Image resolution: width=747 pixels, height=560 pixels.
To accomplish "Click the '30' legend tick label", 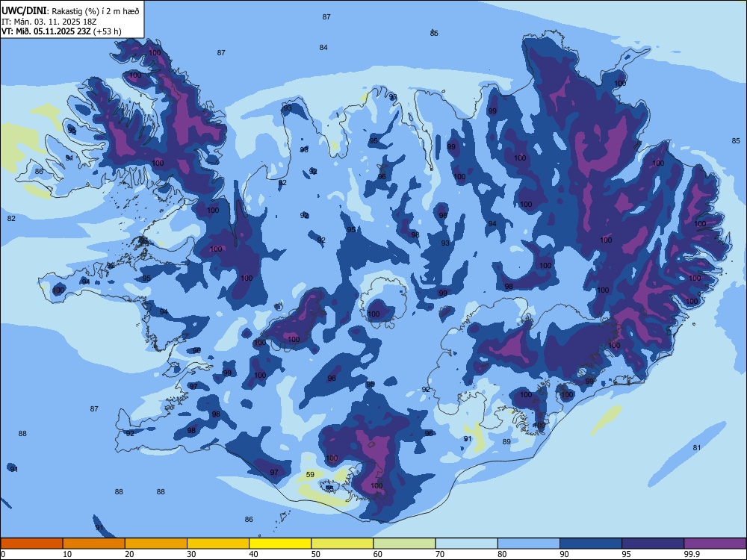I will [191, 554].
